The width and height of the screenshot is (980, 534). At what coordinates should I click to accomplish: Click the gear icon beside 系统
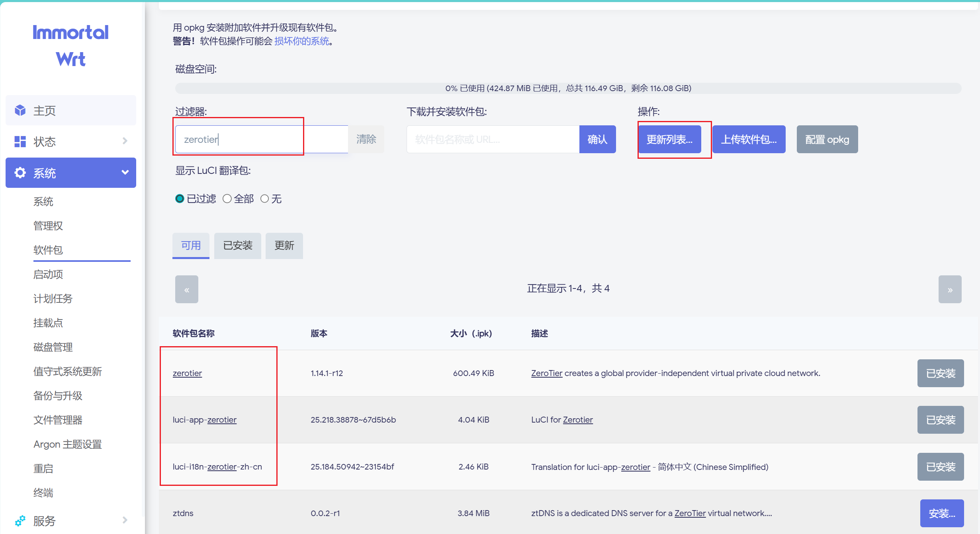(20, 173)
